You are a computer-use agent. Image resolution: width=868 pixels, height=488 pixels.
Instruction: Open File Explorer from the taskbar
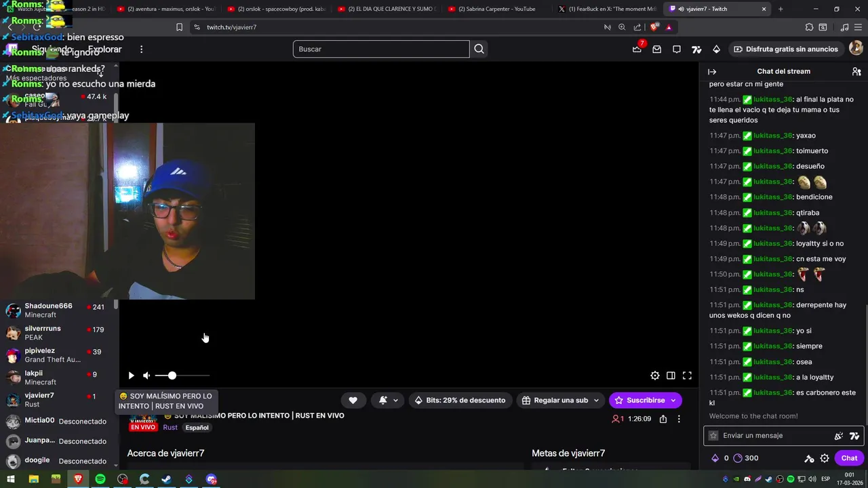[33, 479]
